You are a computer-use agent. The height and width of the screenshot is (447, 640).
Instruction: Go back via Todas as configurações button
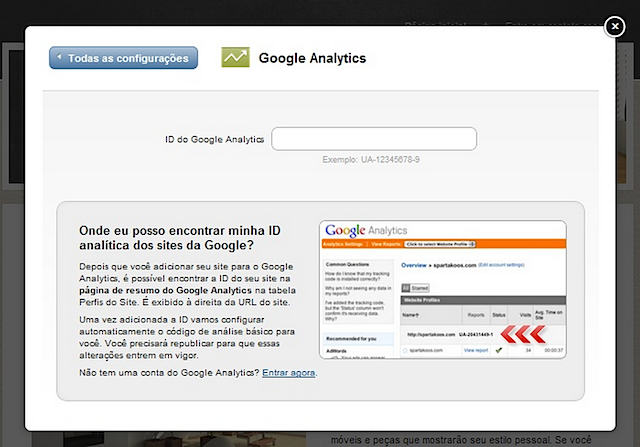[x=123, y=58]
